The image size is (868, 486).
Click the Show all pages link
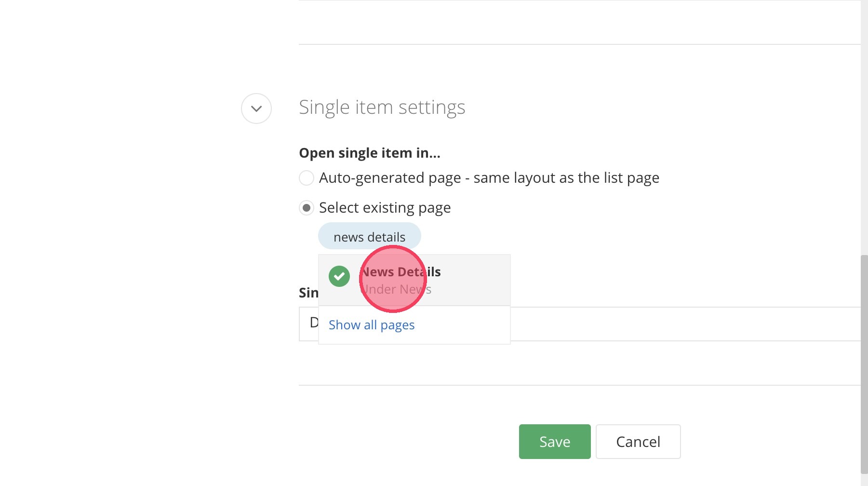[x=372, y=325]
